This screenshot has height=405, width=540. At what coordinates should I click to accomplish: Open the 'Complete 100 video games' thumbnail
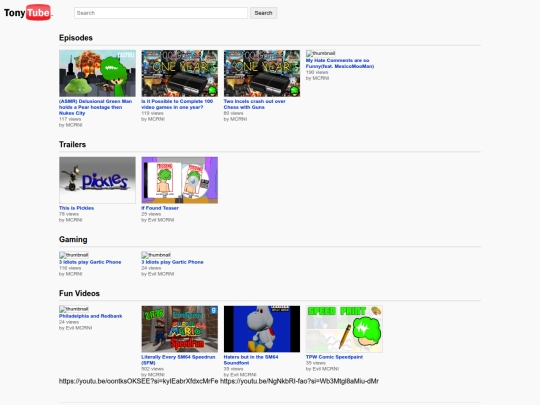pyautogui.click(x=180, y=73)
